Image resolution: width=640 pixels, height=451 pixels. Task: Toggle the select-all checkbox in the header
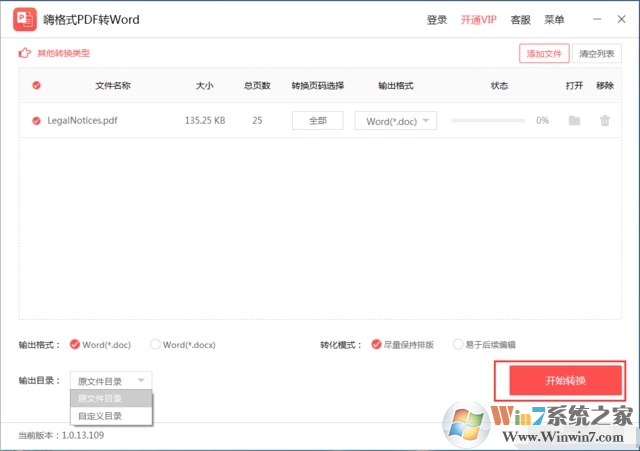tap(36, 85)
